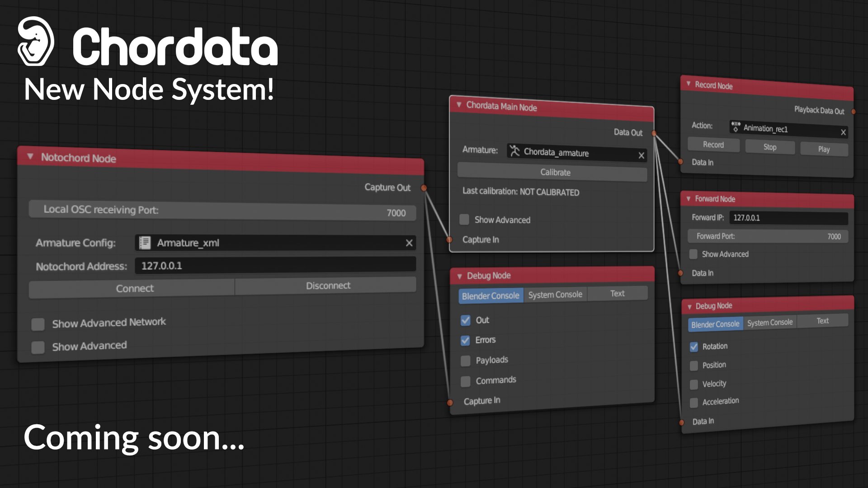Click the Main Node Data Out socket
Screen dimensions: 868x488
[x=654, y=133]
